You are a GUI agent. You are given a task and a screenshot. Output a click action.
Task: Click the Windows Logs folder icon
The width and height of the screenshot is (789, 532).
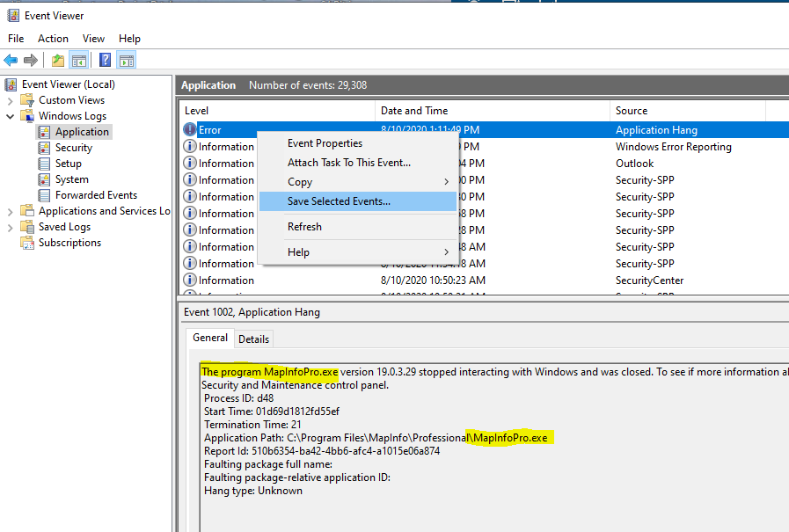click(27, 116)
